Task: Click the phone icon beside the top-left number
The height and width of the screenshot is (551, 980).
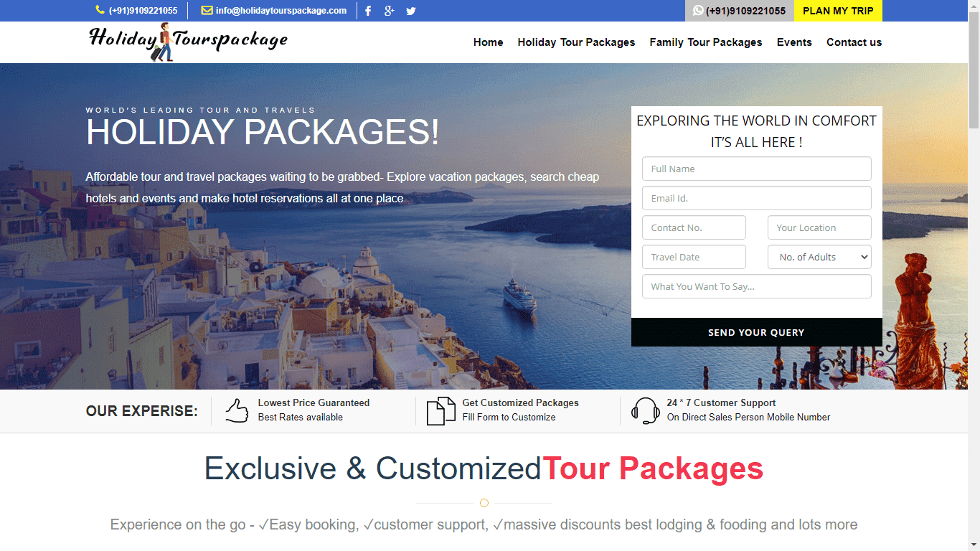Action: (x=100, y=10)
